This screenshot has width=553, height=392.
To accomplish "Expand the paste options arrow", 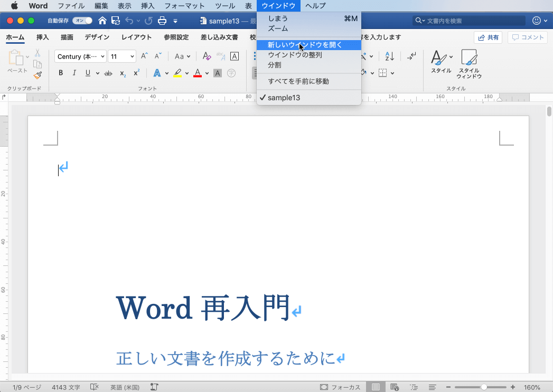I will (x=27, y=56).
